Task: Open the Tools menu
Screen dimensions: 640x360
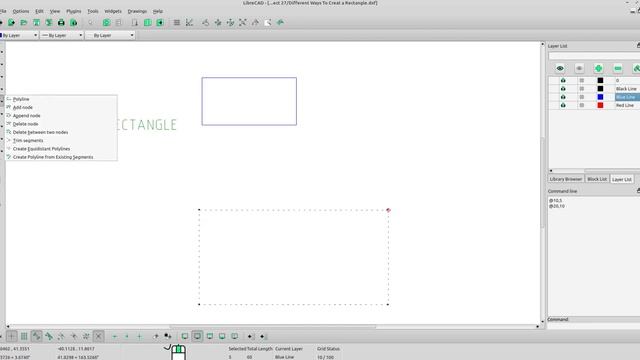Action: [93, 11]
